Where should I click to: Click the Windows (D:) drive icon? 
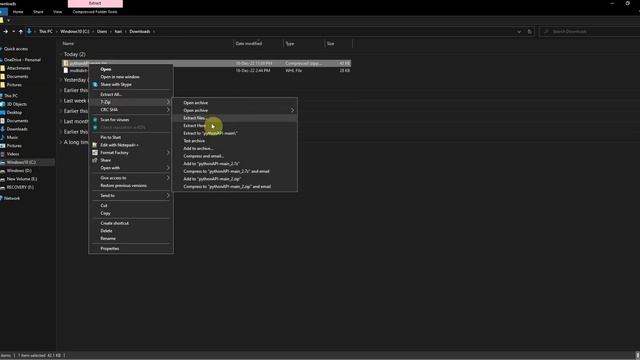[2, 171]
